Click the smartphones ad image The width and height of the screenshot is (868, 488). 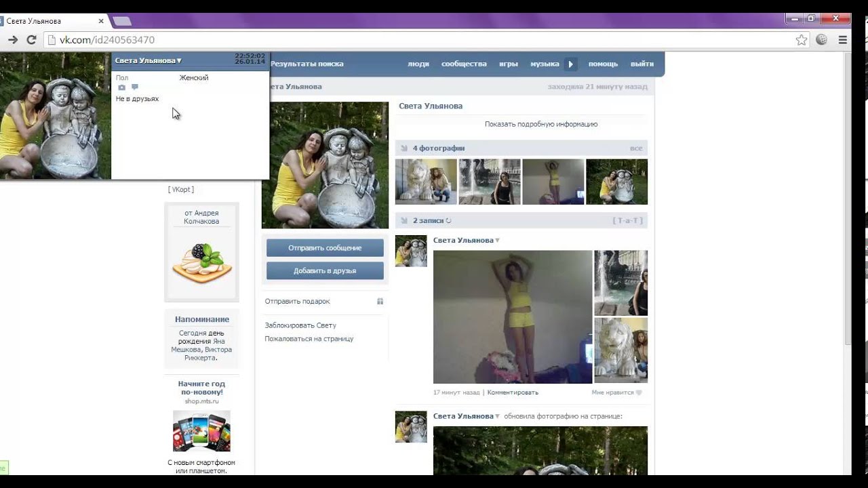pos(201,431)
